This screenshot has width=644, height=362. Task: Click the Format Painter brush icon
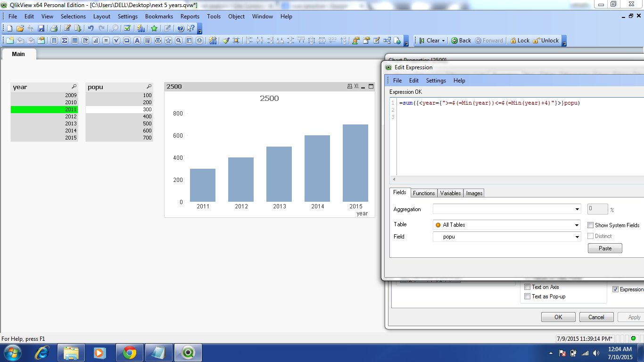226,41
